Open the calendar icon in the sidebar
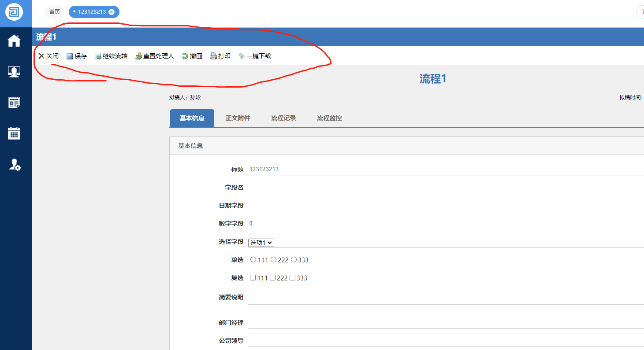The width and height of the screenshot is (644, 350). click(x=14, y=133)
